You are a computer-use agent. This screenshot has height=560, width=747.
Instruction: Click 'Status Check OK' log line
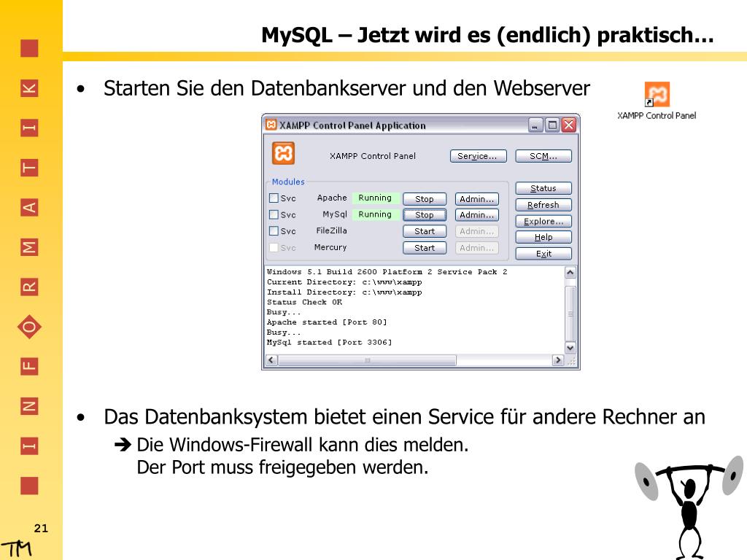(304, 302)
